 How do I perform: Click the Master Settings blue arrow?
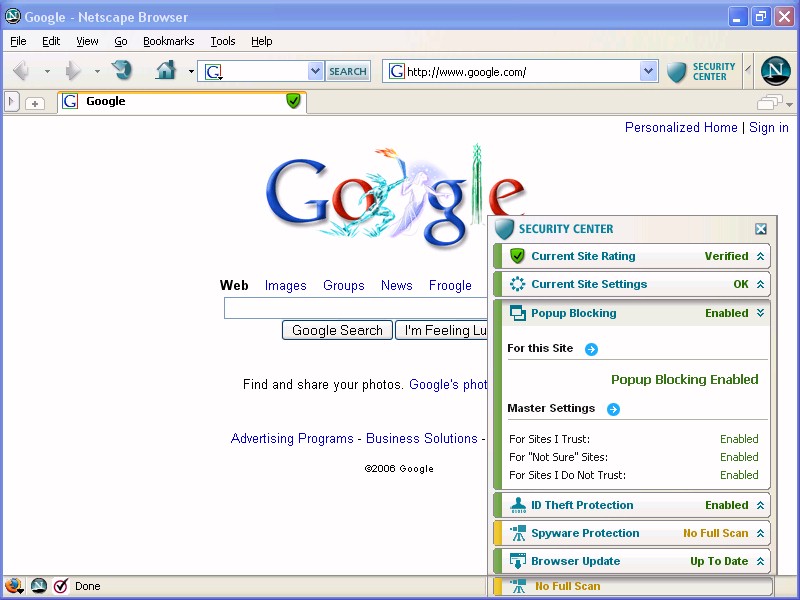click(x=613, y=409)
